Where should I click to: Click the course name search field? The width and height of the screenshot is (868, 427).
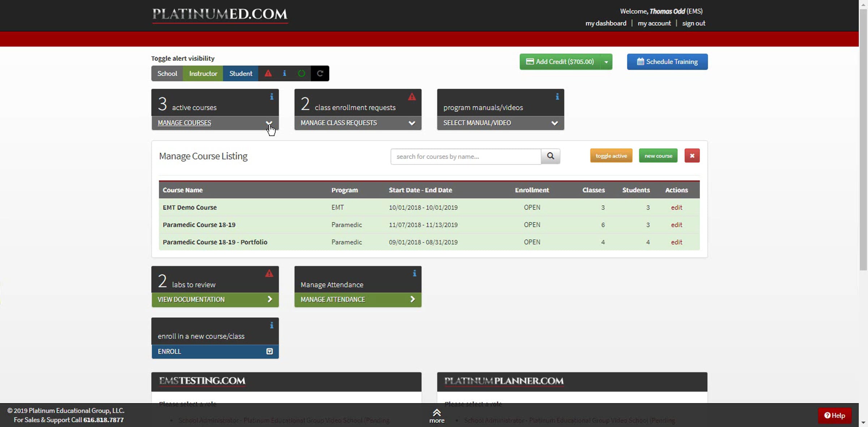[466, 156]
